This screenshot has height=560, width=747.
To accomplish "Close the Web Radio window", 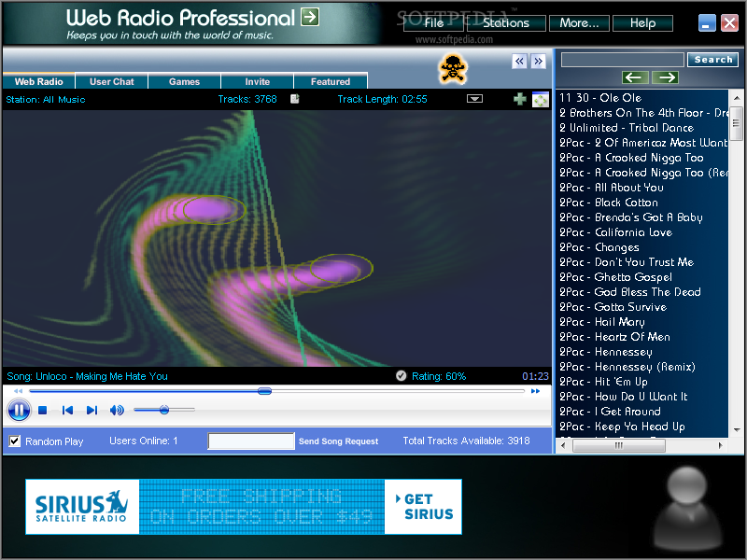I will coord(729,22).
